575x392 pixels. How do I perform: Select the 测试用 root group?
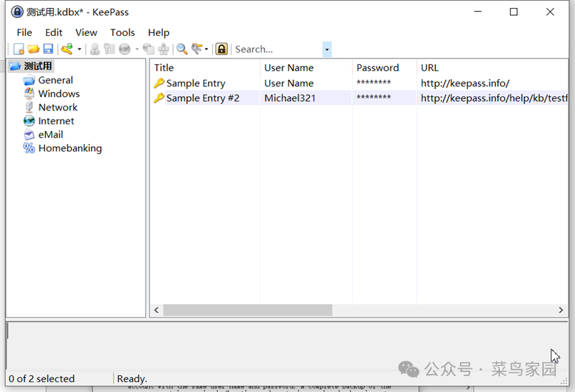(x=38, y=66)
